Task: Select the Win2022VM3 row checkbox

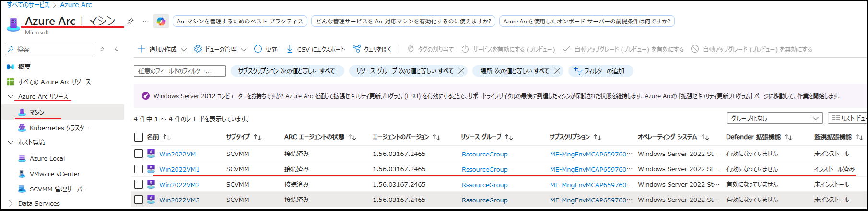Action: tap(139, 200)
